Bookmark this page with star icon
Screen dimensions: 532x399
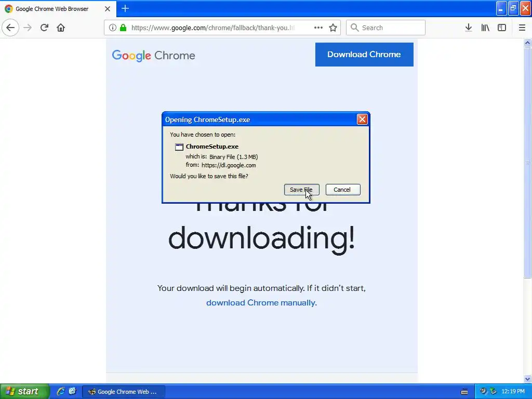(x=333, y=28)
